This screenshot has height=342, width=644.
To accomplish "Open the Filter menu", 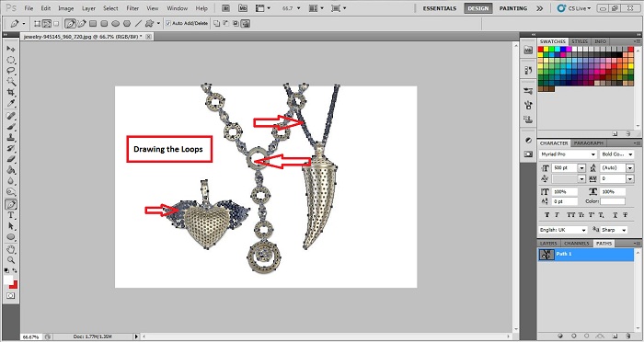I will click(x=132, y=8).
